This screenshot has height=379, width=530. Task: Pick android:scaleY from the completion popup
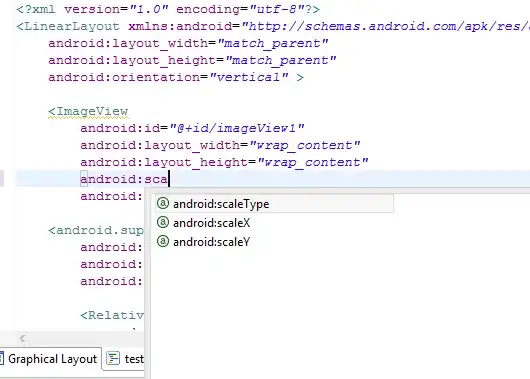coord(212,242)
